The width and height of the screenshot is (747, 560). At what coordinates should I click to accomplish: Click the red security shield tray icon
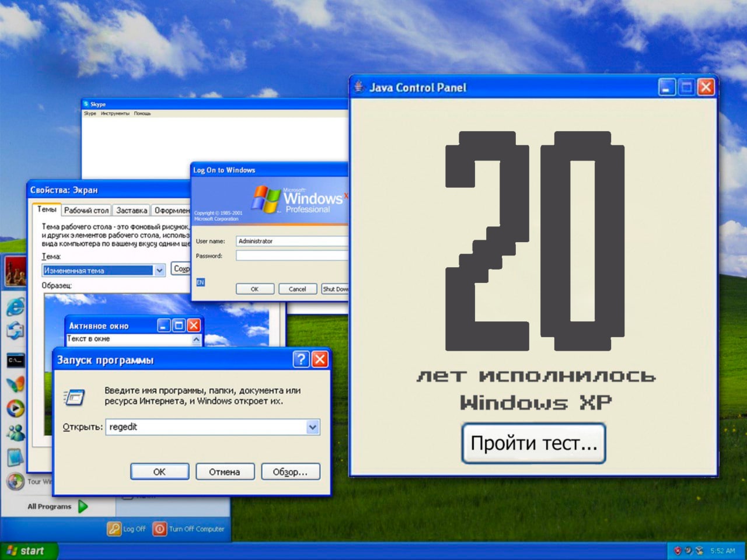pos(678,551)
